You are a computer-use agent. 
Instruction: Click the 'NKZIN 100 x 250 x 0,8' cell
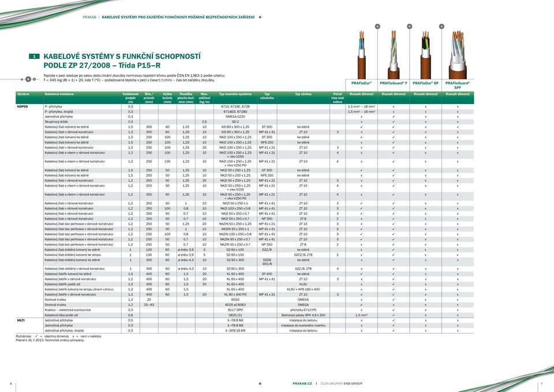pyautogui.click(x=235, y=234)
